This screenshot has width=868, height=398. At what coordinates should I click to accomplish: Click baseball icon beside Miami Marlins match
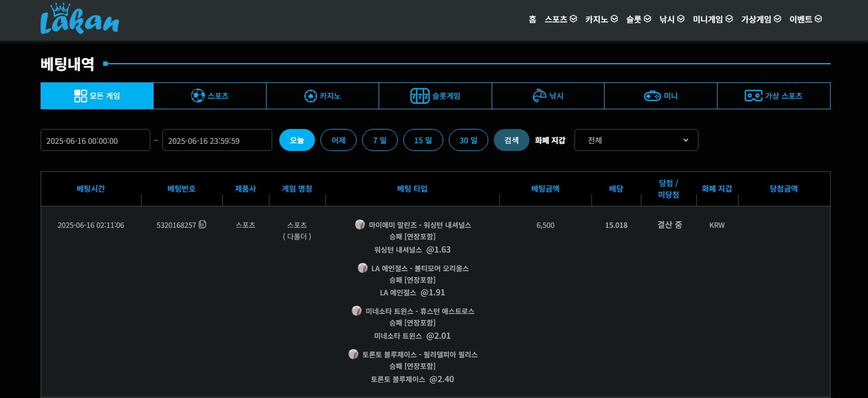point(360,225)
